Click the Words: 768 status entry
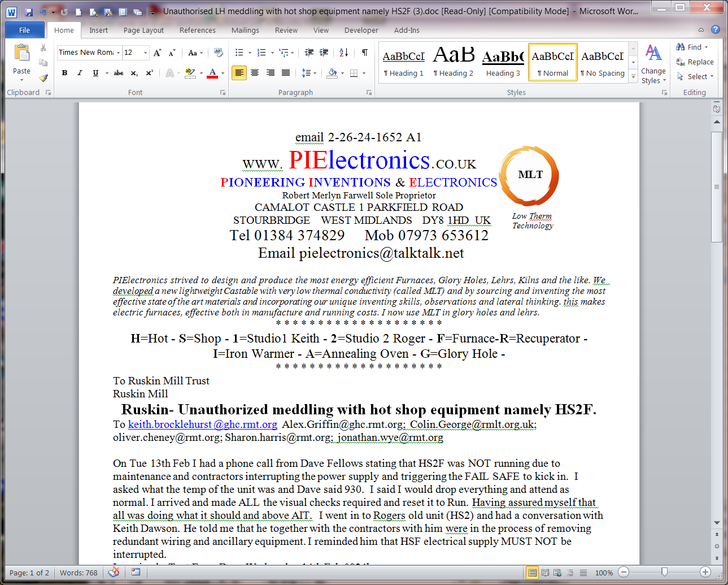 pyautogui.click(x=79, y=573)
